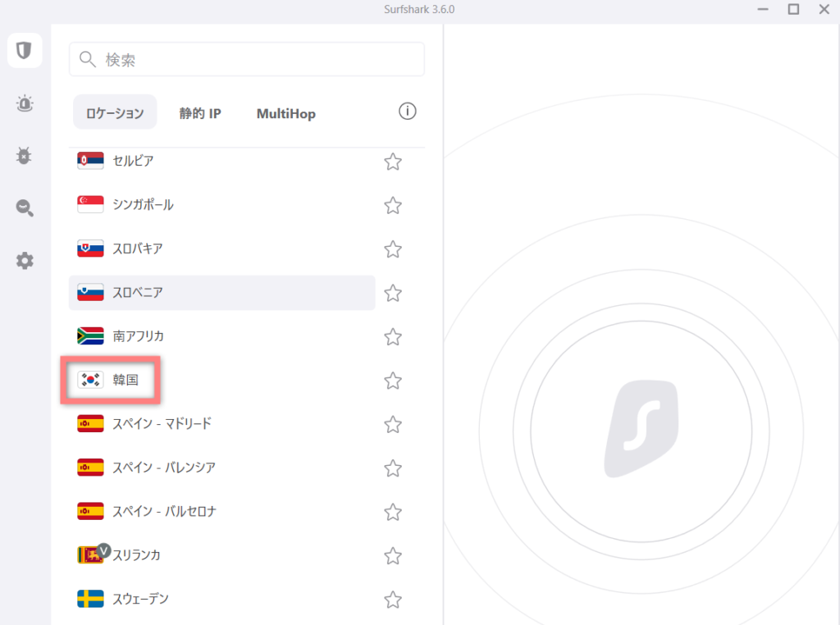Switch to the MultiHop tab
The width and height of the screenshot is (840, 625).
point(286,113)
